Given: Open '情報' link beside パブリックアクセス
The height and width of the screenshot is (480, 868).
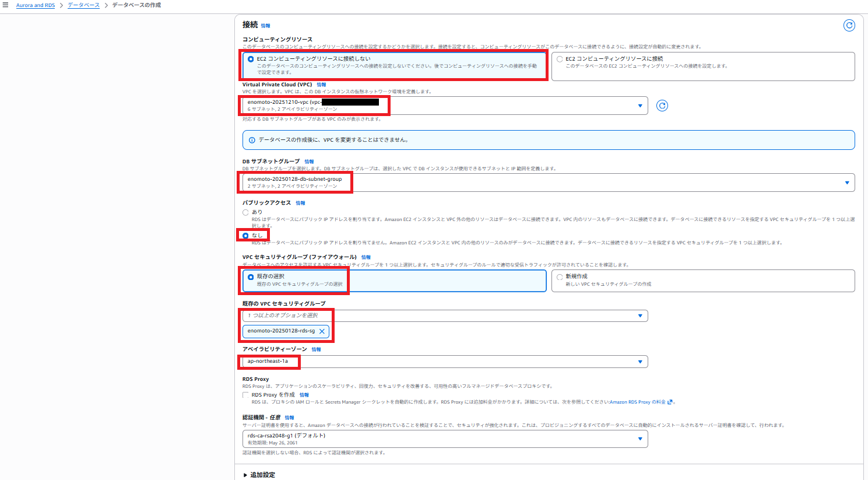Looking at the screenshot, I should (x=300, y=203).
